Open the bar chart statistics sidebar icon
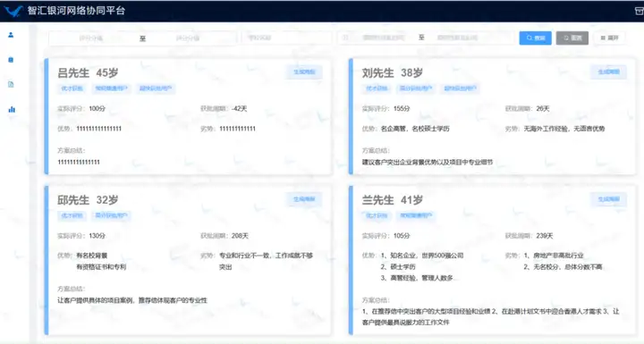This screenshot has width=644, height=344. click(12, 109)
